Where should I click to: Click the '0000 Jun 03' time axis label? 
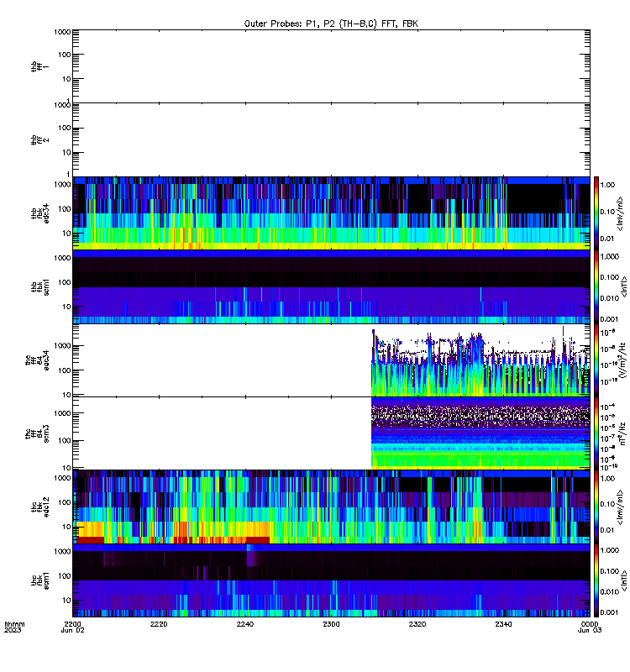pos(590,627)
